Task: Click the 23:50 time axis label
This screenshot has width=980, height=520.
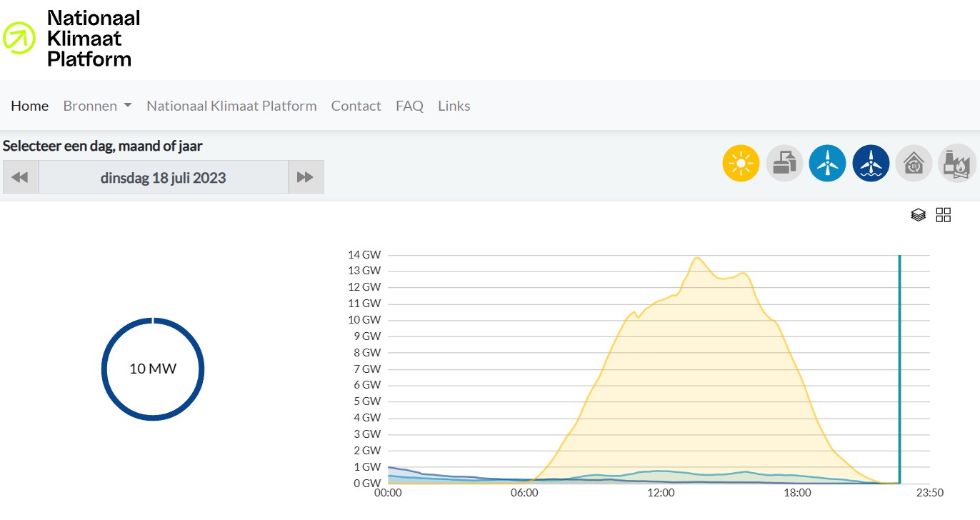Action: (x=930, y=492)
